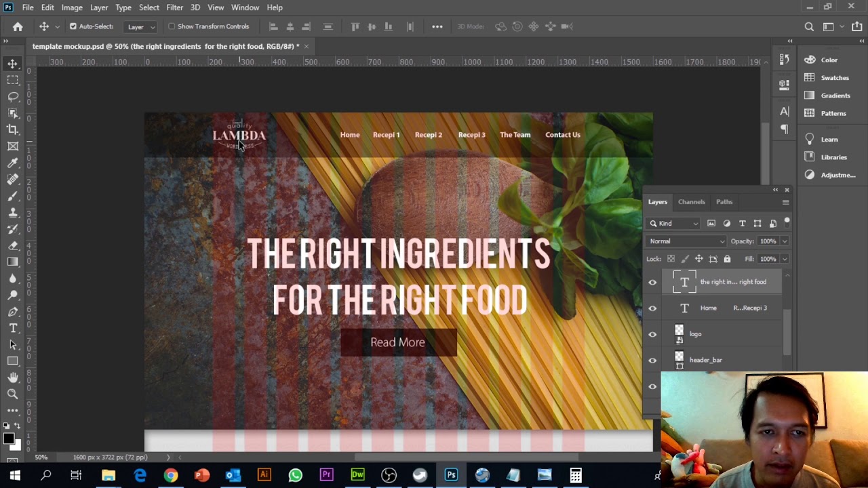Open the Edit Toolbar three-dots icon
The width and height of the screenshot is (868, 488).
pos(13,411)
